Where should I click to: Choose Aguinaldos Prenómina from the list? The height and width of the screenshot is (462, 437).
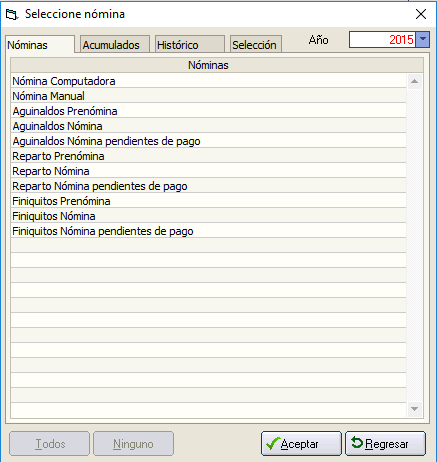208,111
